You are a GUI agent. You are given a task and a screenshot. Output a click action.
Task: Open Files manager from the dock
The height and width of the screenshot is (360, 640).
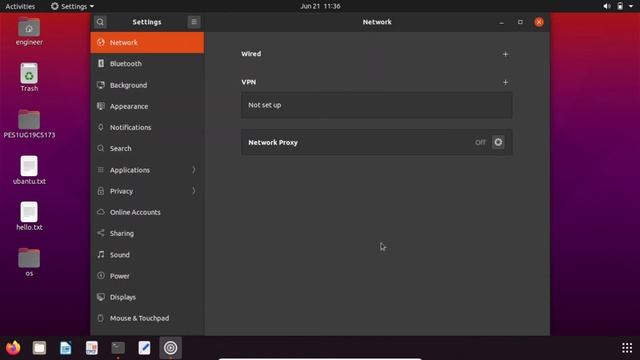[x=39, y=348]
